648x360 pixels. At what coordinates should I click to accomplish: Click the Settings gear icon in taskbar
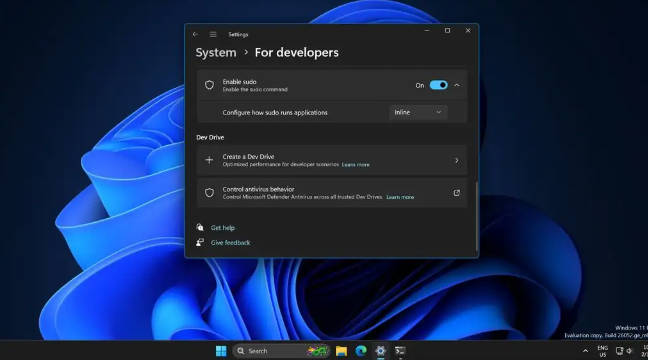click(x=380, y=351)
